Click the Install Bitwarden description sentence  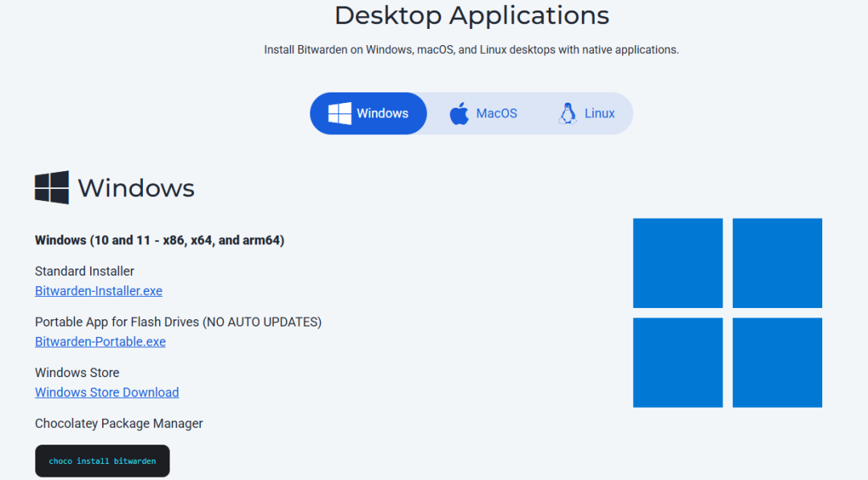(x=471, y=50)
